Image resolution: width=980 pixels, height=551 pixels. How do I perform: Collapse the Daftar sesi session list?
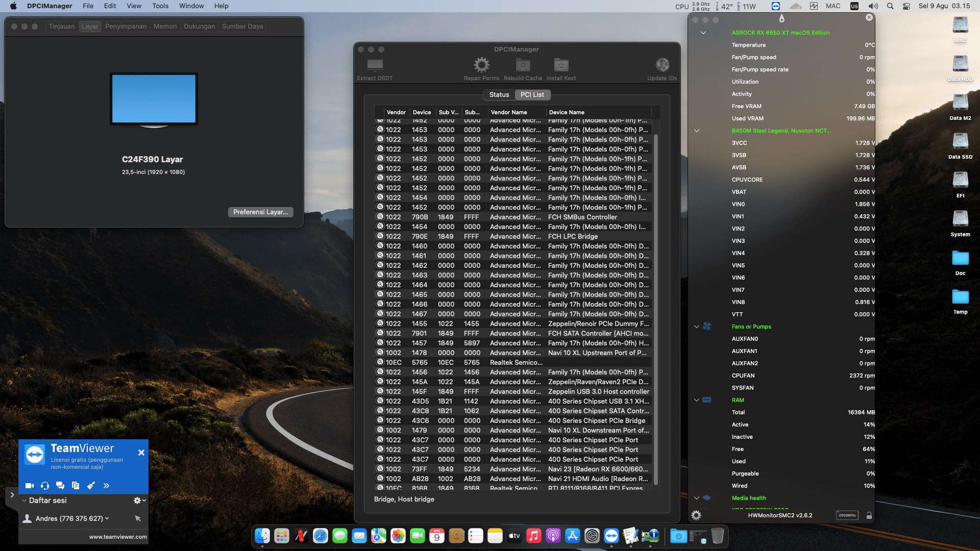click(x=24, y=500)
